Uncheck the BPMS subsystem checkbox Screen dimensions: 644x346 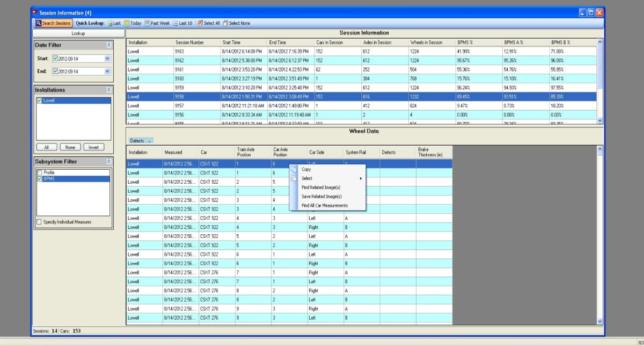point(39,179)
